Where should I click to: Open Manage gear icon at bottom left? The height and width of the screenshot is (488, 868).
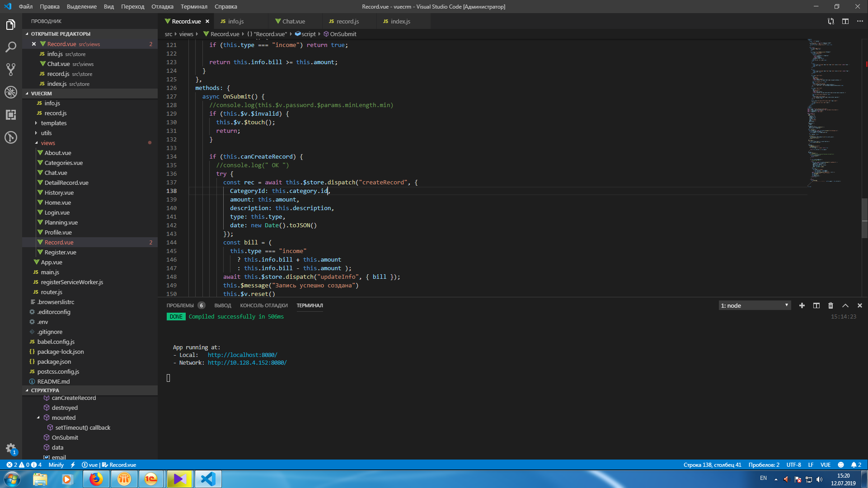[x=11, y=448]
